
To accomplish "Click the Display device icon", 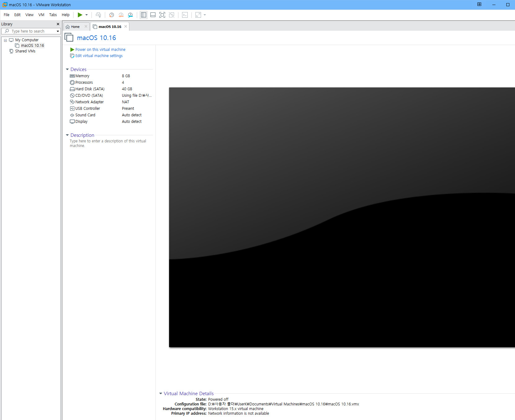I will point(72,122).
